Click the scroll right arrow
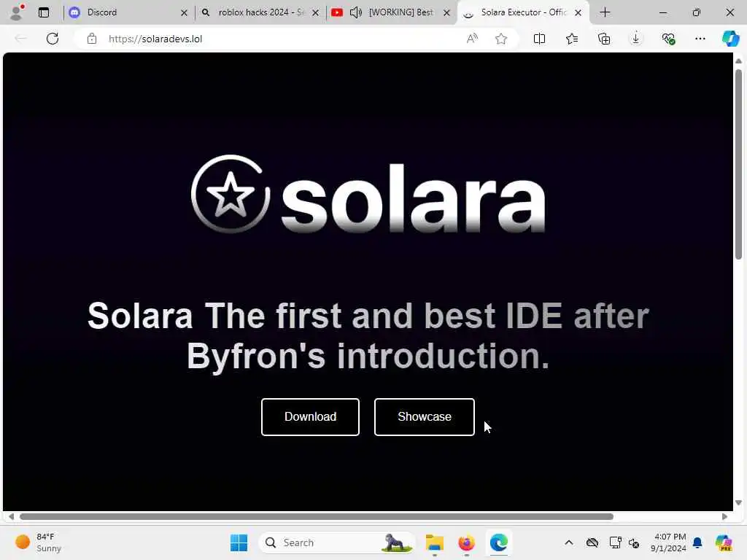 724,517
